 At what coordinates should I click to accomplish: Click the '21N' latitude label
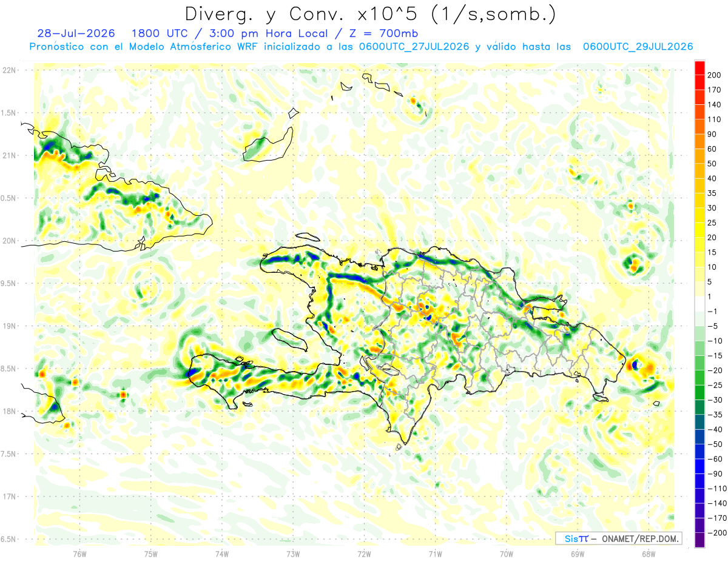coord(9,156)
